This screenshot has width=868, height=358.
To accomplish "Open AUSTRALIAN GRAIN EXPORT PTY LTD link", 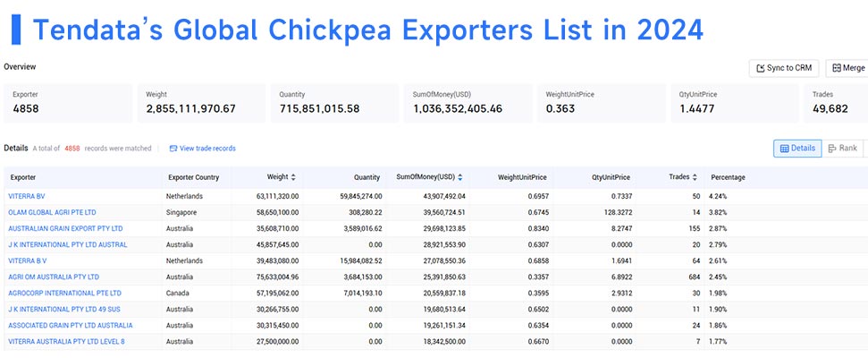I will point(65,228).
